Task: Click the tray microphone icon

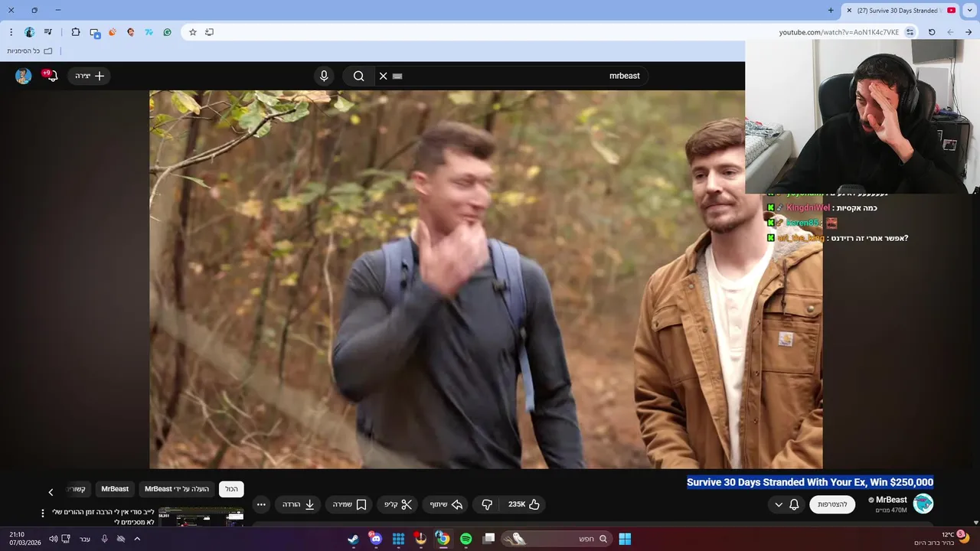Action: click(x=104, y=539)
